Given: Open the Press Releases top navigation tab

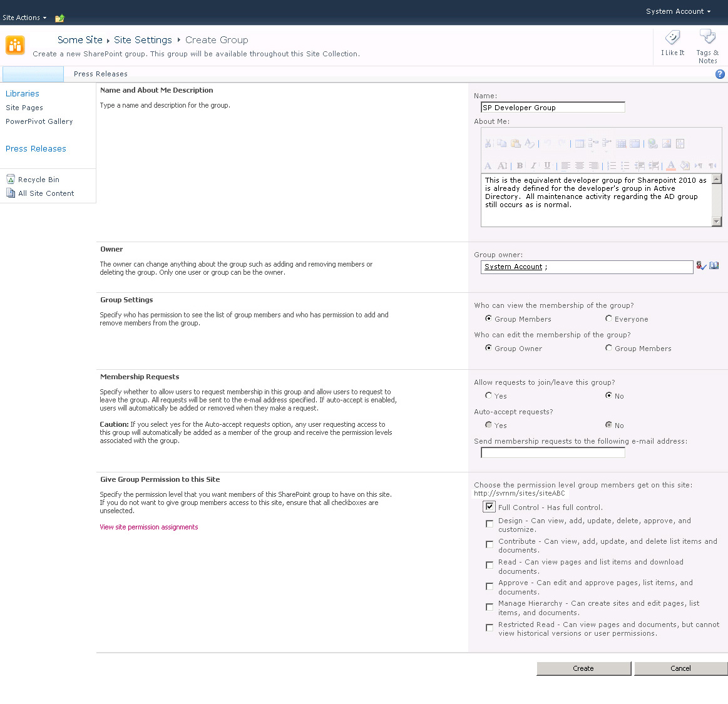Looking at the screenshot, I should click(100, 74).
